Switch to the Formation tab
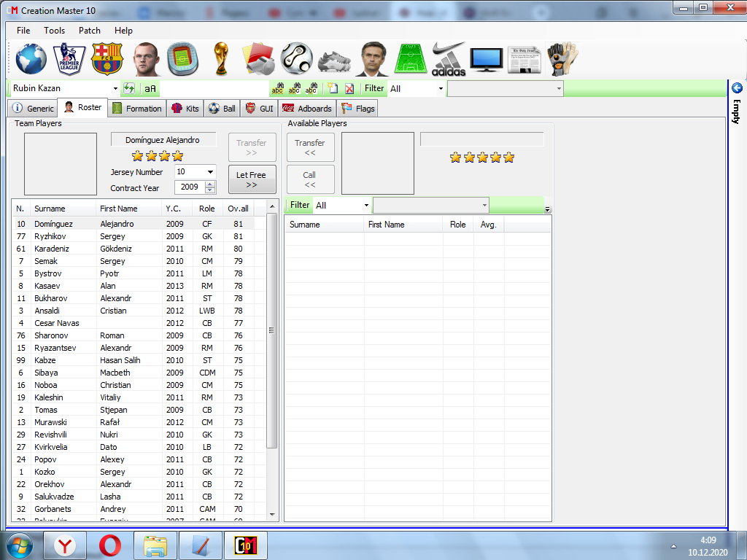Image resolution: width=747 pixels, height=560 pixels. (137, 109)
